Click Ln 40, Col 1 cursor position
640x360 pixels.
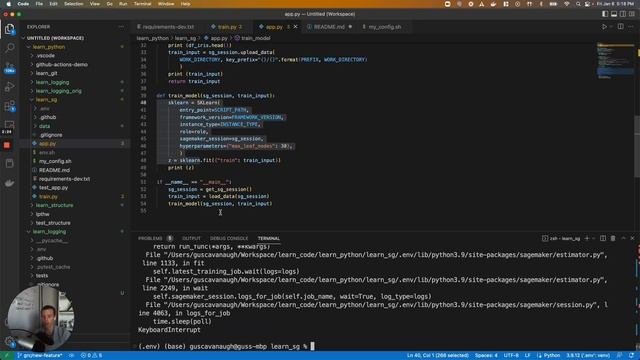click(438, 356)
